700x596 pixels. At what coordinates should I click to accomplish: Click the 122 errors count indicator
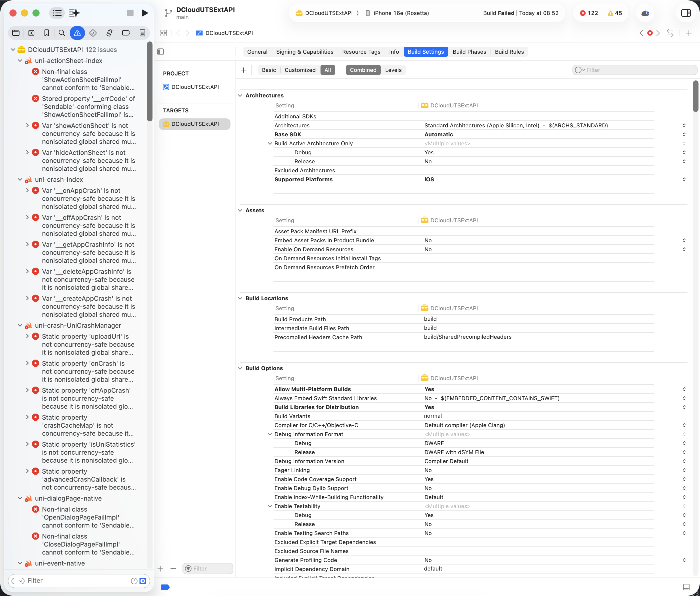coord(589,13)
